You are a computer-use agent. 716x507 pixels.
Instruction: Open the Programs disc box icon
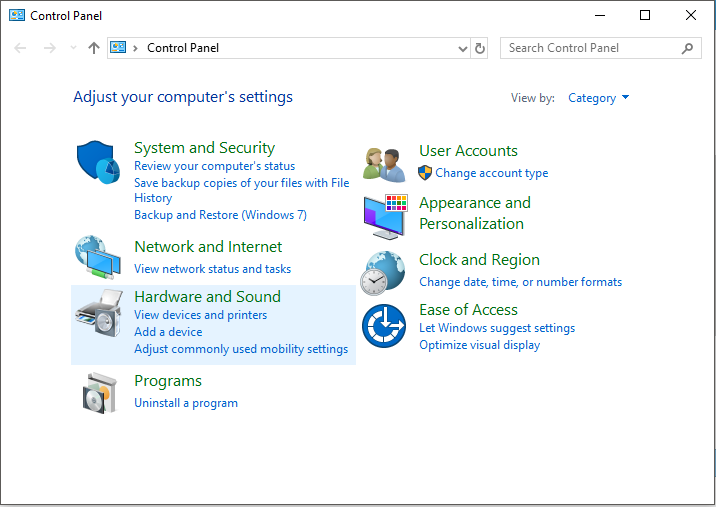tap(99, 393)
